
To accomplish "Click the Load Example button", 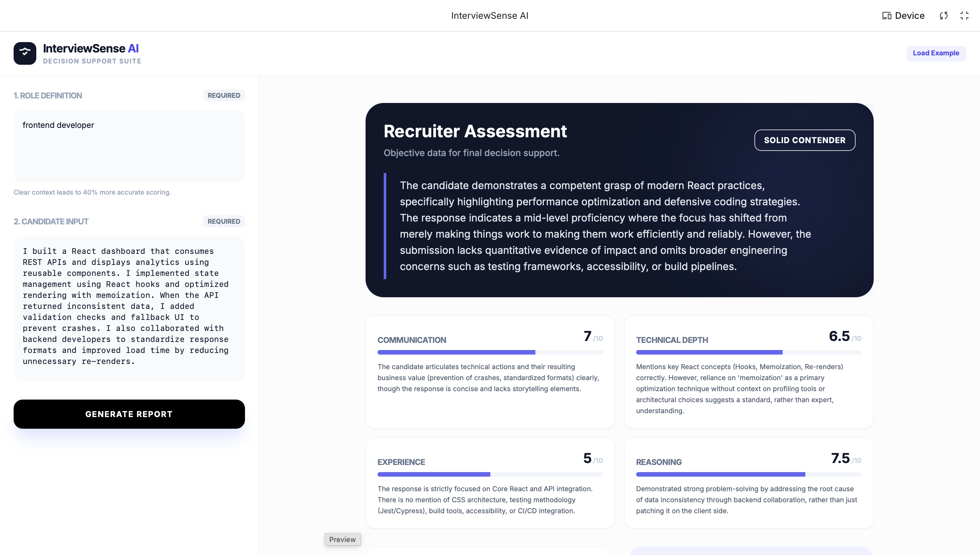I will pyautogui.click(x=935, y=53).
